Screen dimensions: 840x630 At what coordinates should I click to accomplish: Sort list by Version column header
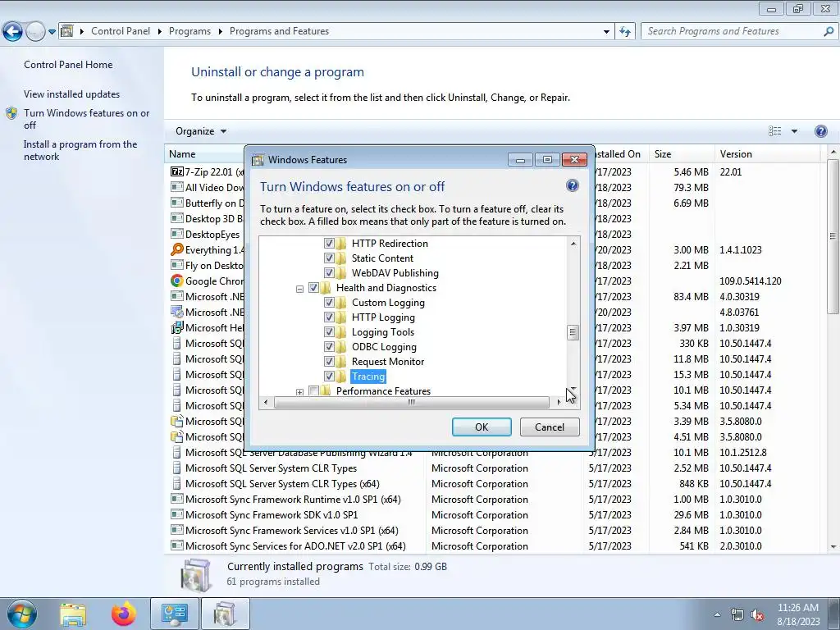click(x=767, y=153)
